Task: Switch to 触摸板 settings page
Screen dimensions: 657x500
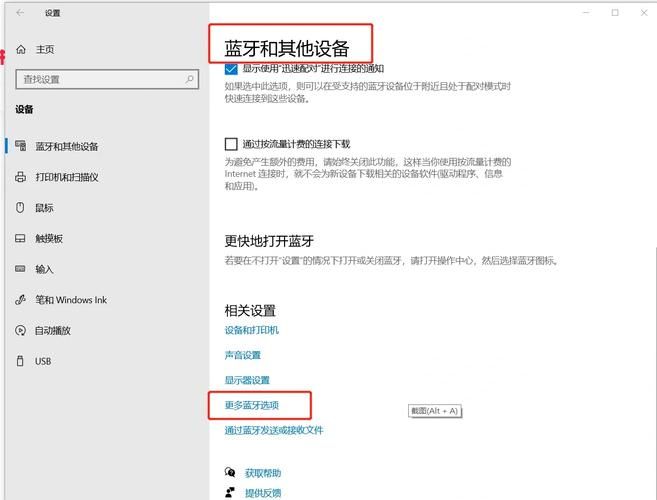Action: coord(49,238)
